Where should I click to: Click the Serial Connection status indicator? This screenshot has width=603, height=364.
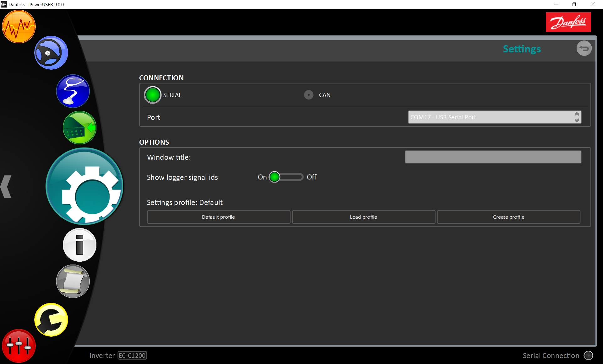pos(588,356)
